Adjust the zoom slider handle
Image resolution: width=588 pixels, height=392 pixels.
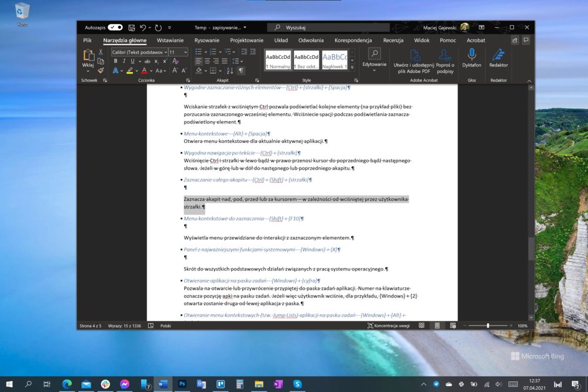[x=488, y=326]
